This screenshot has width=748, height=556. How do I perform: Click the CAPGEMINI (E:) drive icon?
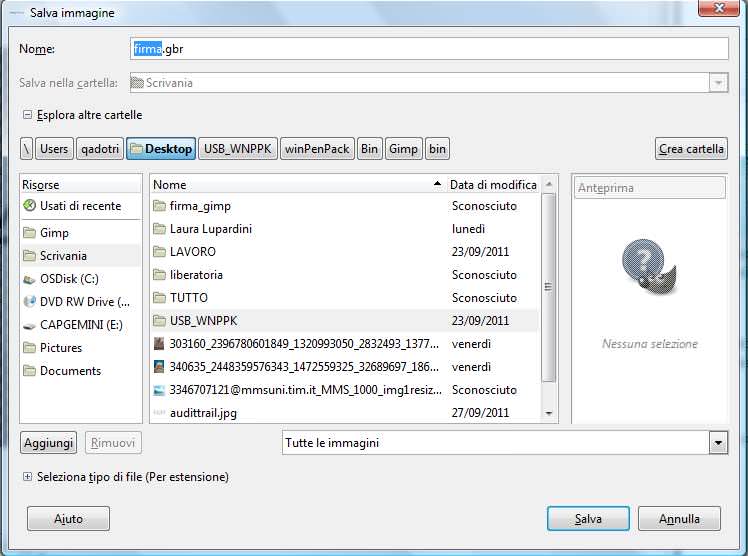pyautogui.click(x=30, y=325)
